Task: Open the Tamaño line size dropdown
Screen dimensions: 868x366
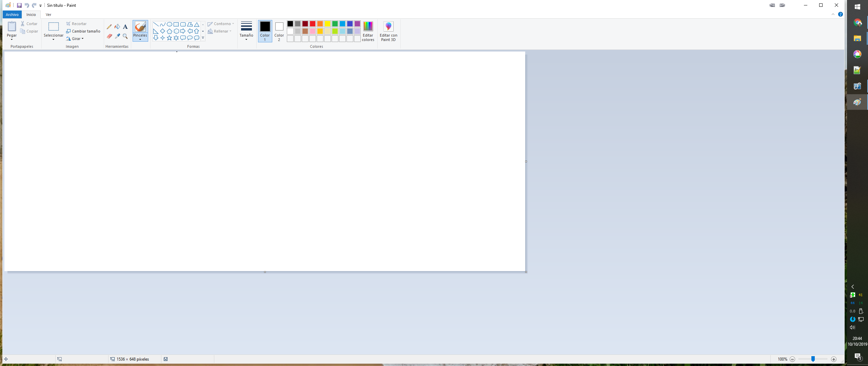Action: click(x=246, y=32)
